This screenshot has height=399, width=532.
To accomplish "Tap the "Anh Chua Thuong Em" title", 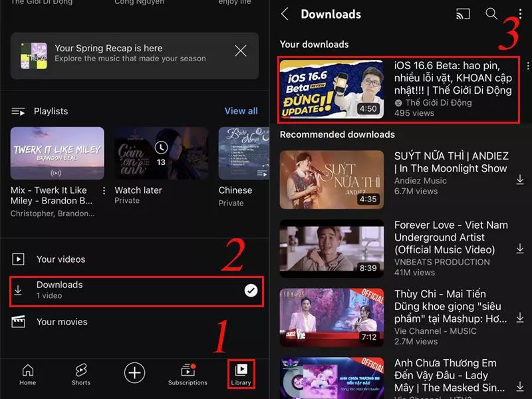I will (x=450, y=375).
